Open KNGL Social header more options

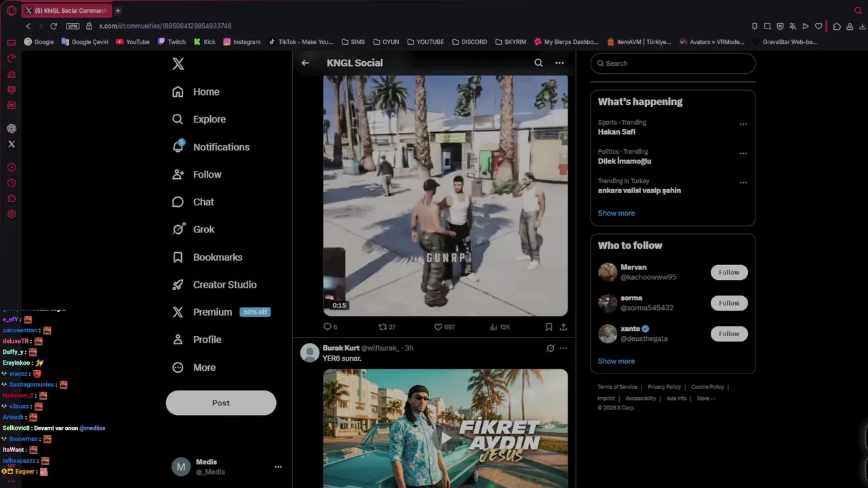(559, 63)
